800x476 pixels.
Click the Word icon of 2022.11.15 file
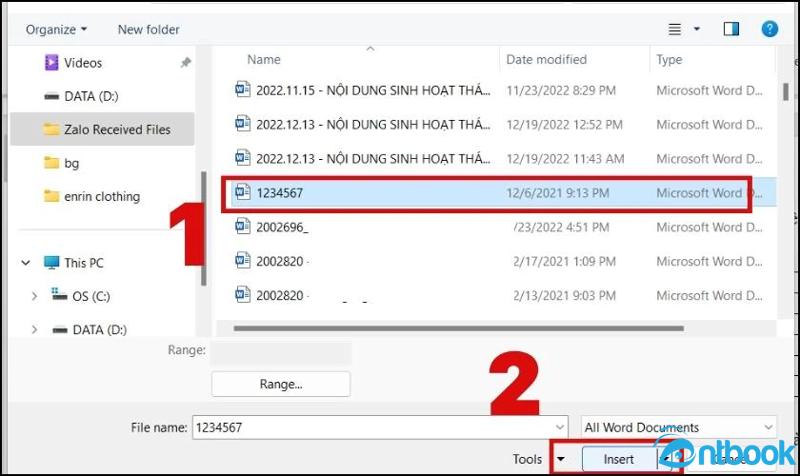242,90
